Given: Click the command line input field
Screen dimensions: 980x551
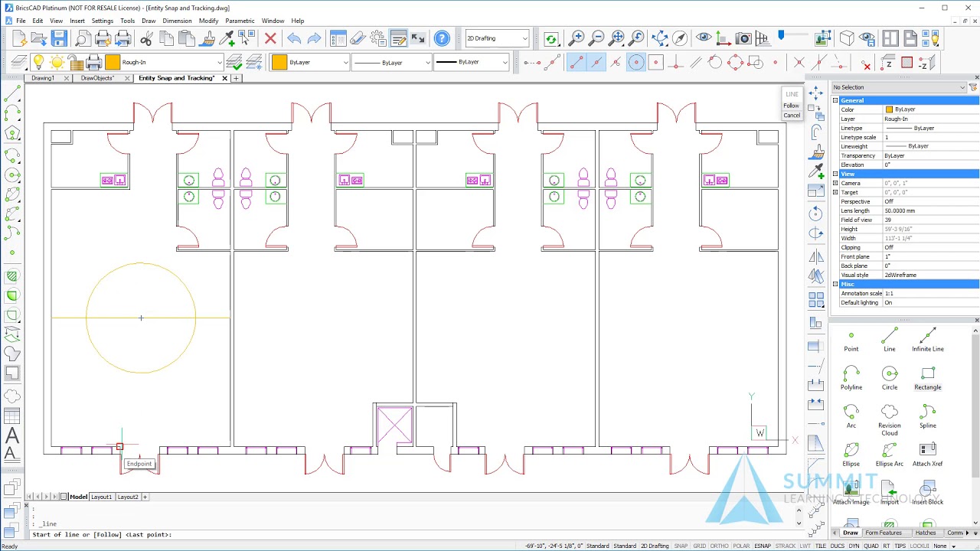Looking at the screenshot, I should (x=410, y=534).
